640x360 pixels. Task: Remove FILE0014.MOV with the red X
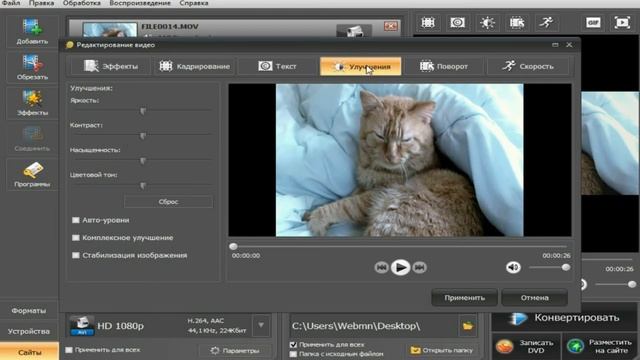(x=391, y=26)
